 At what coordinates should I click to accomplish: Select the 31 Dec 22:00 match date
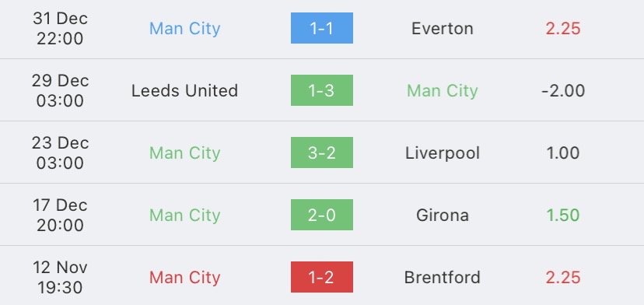(x=60, y=28)
